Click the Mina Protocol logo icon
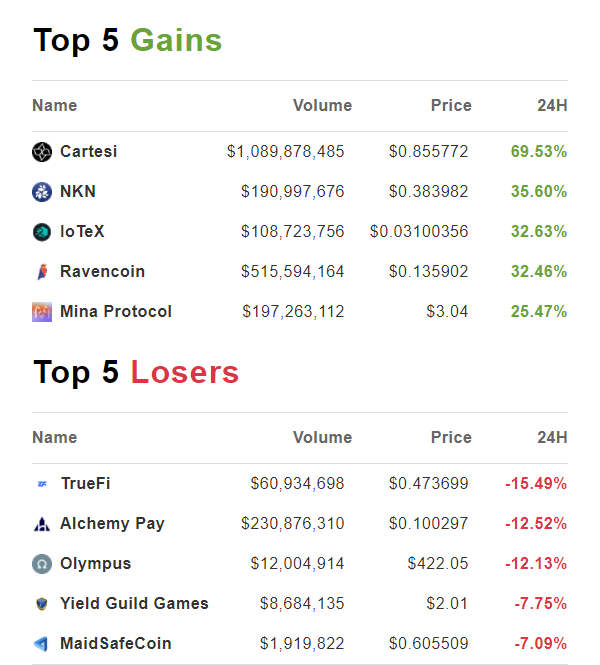The height and width of the screenshot is (665, 600). tap(41, 312)
